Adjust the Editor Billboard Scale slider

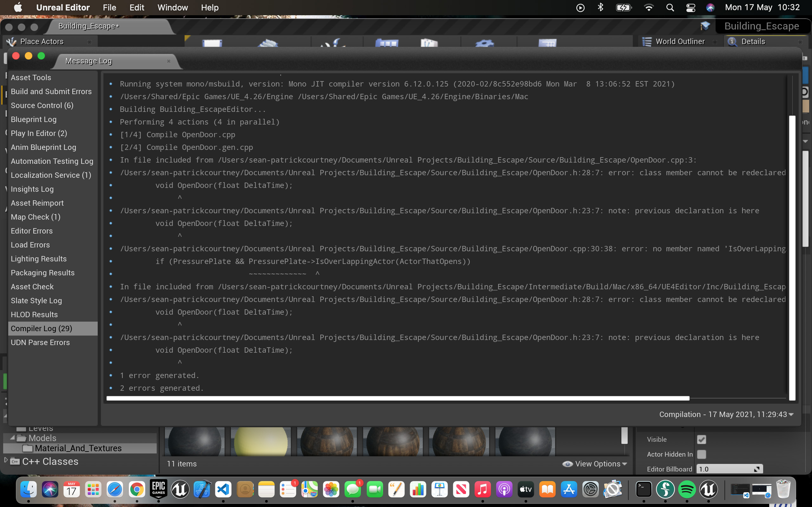(730, 468)
